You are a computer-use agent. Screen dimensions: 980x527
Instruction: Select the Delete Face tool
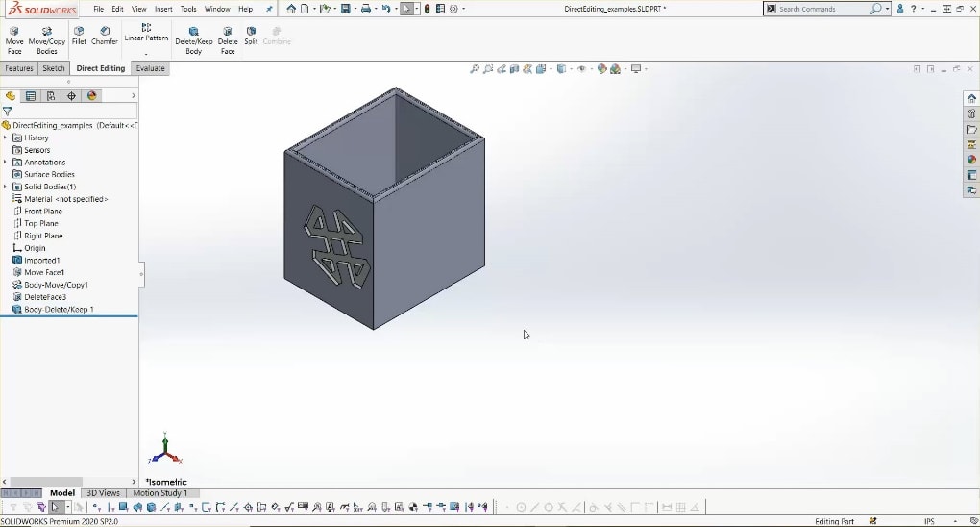[228, 40]
